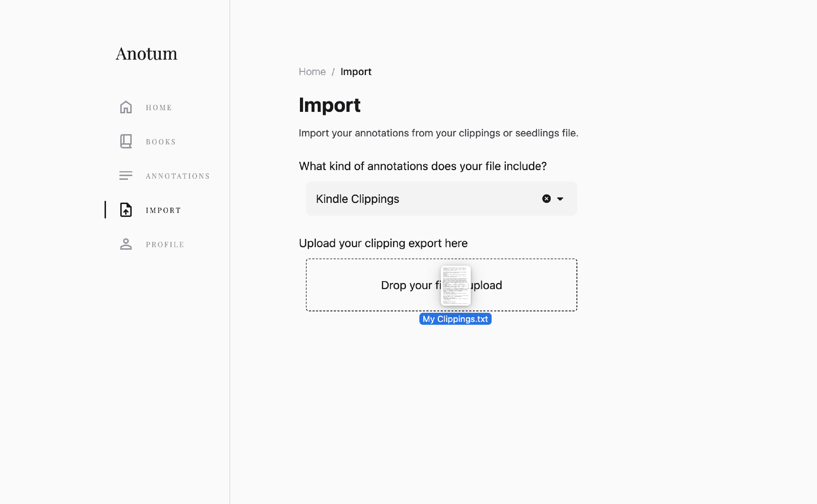Click the My Clippings.txt file label

click(455, 319)
